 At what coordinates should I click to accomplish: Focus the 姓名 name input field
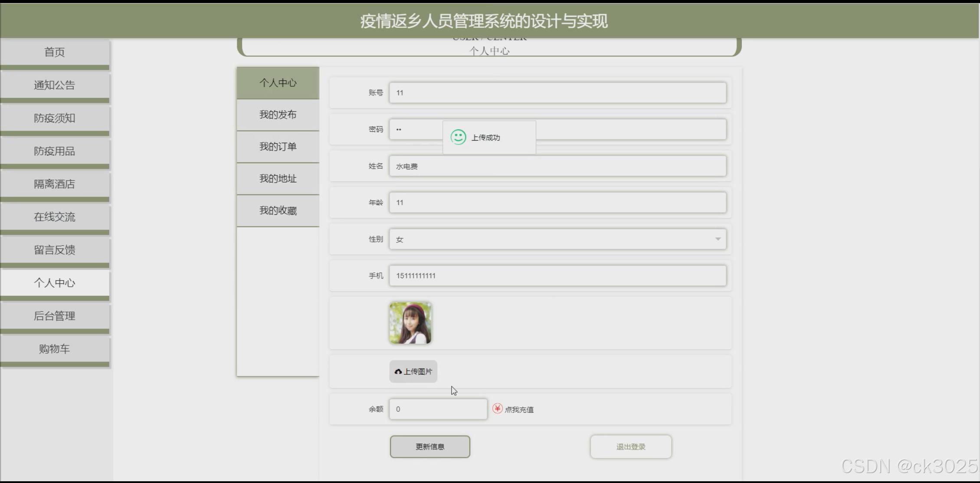[x=557, y=166]
